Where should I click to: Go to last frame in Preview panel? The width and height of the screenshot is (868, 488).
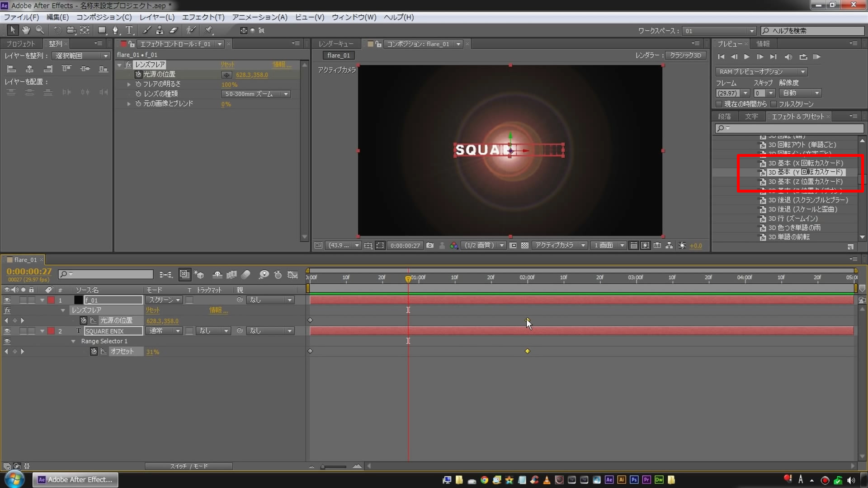[x=774, y=57]
